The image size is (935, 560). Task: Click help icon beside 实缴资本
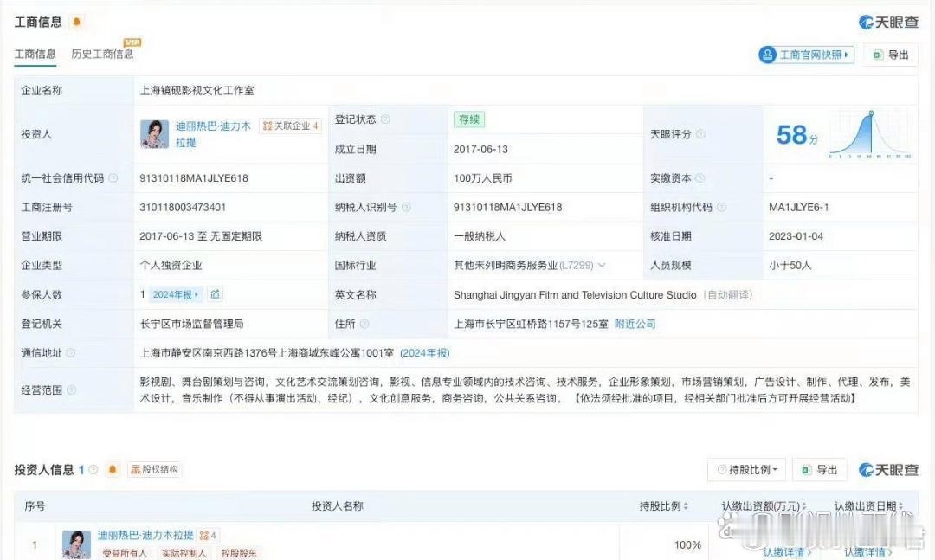[700, 178]
